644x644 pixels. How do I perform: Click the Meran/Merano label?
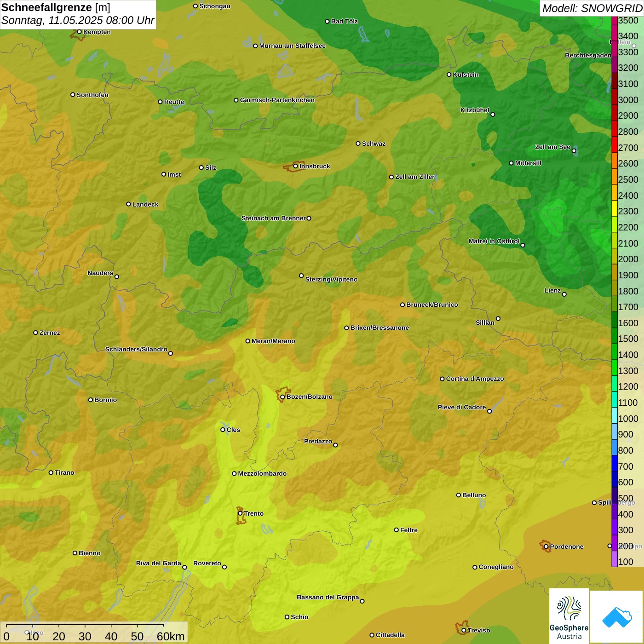(x=273, y=341)
